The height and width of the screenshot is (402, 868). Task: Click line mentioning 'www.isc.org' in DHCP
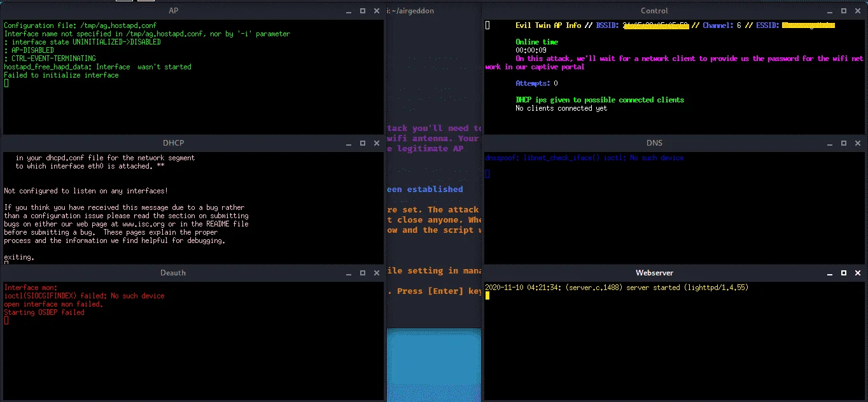click(126, 224)
